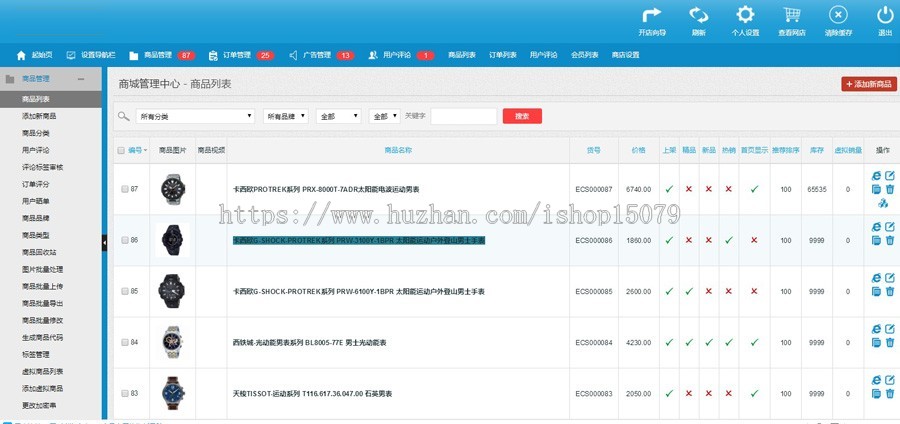This screenshot has height=424, width=900.
Task: Edit product 84 with pencil icon
Action: tap(890, 329)
